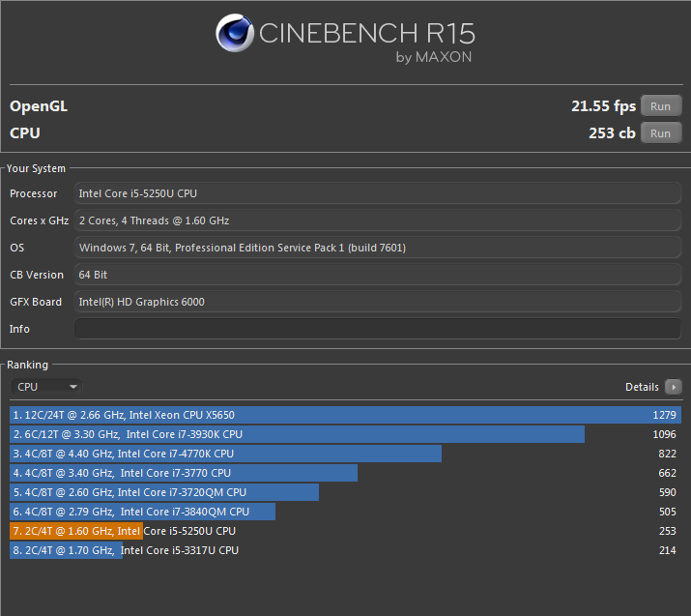Select the Processor field showing i5-5250U
Image resolution: width=691 pixels, height=616 pixels.
pos(378,193)
